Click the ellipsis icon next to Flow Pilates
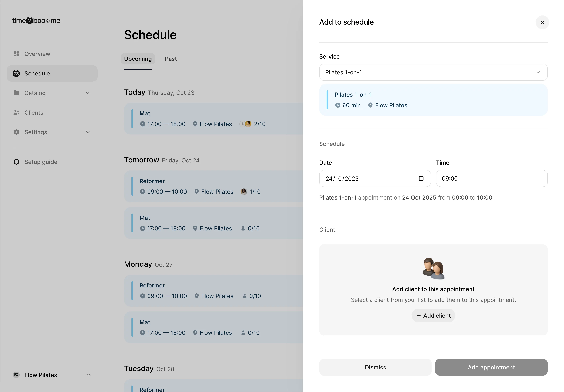This screenshot has height=392, width=564. point(88,375)
